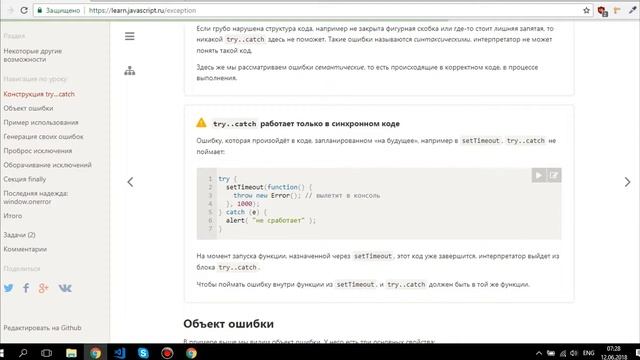Open Task View on taskbar

pos(47,353)
